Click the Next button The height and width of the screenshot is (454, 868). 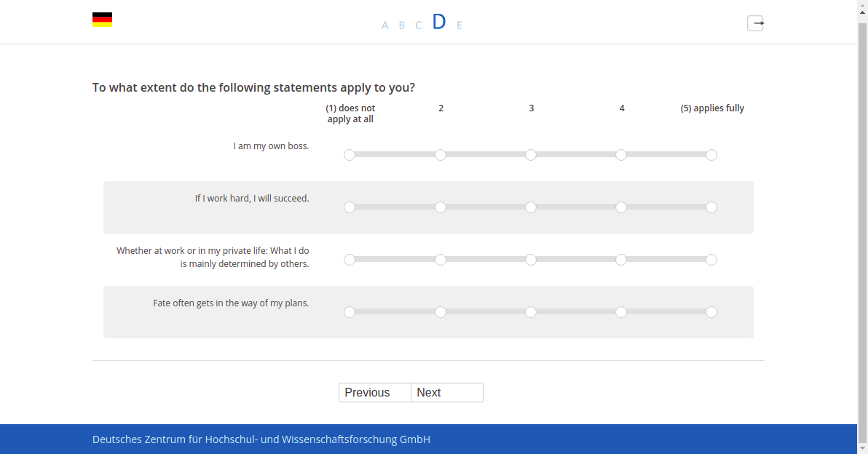[x=446, y=393]
